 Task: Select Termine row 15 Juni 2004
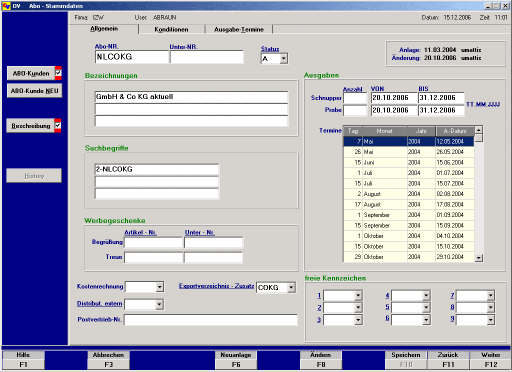click(x=409, y=162)
